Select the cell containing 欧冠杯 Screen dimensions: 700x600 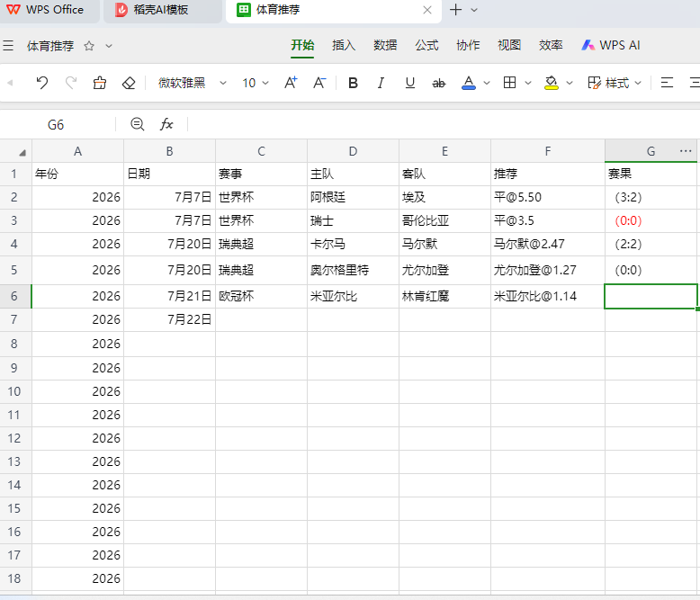[x=261, y=297]
